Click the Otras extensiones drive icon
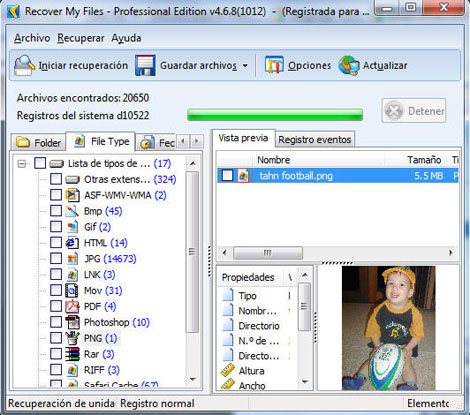 [x=72, y=180]
